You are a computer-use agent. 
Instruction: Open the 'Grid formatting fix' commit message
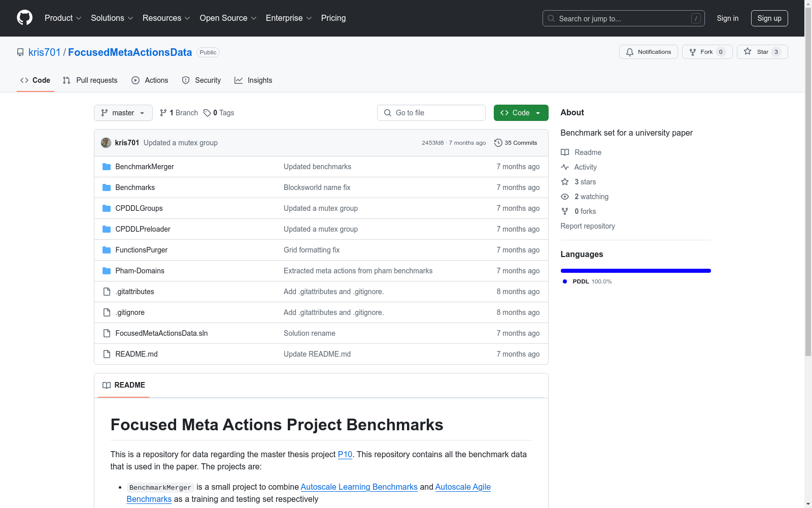312,250
